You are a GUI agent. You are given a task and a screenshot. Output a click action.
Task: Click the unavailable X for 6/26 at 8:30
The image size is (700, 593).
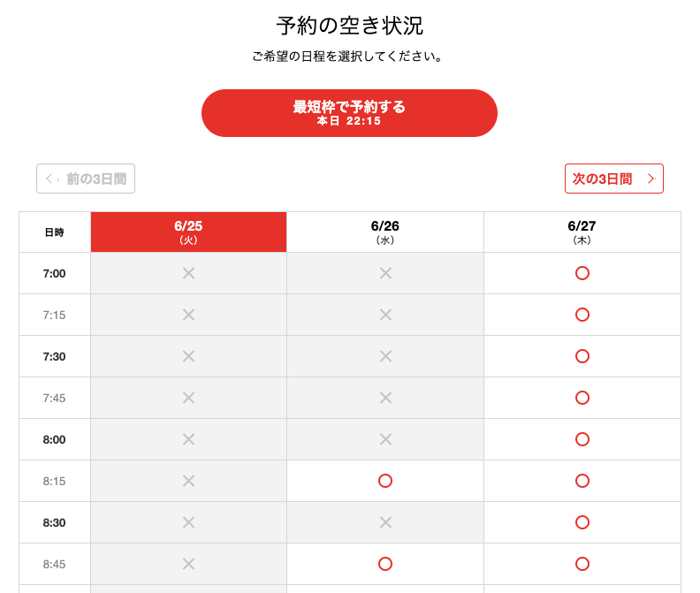coord(385,522)
